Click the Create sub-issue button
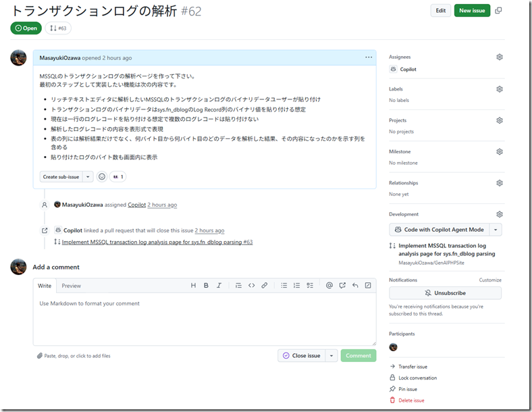 pyautogui.click(x=61, y=176)
